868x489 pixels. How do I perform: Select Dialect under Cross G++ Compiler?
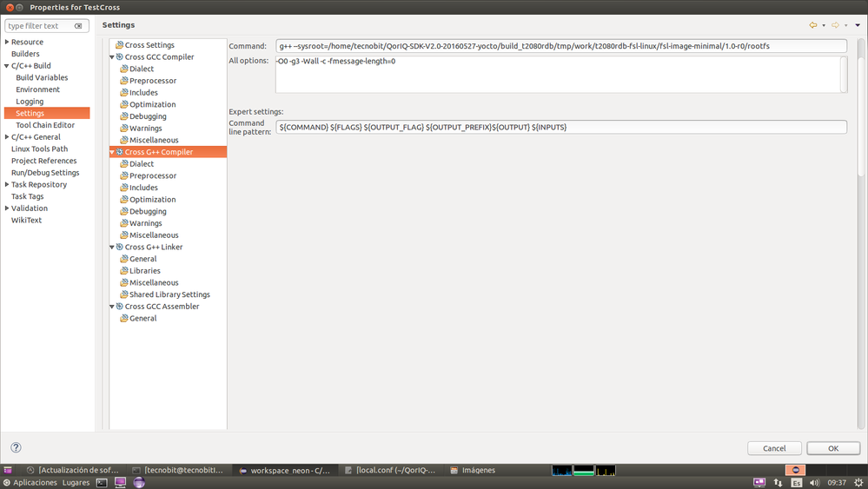tap(136, 164)
